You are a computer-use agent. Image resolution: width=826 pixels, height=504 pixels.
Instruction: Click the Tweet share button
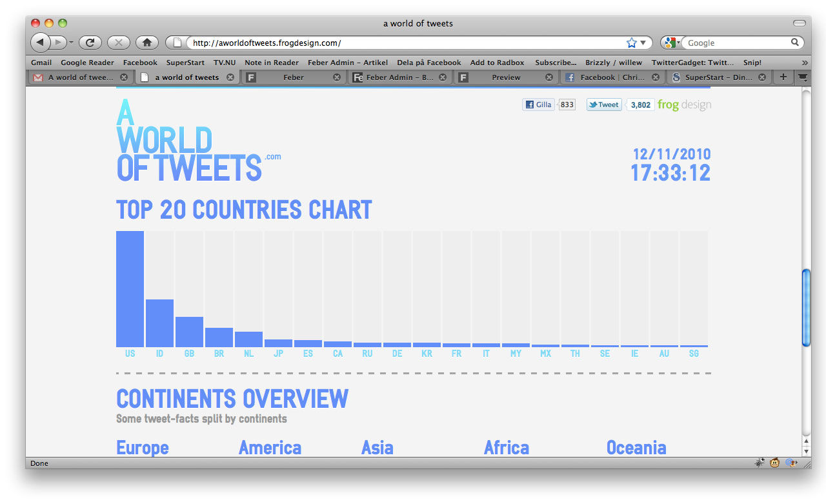point(604,105)
